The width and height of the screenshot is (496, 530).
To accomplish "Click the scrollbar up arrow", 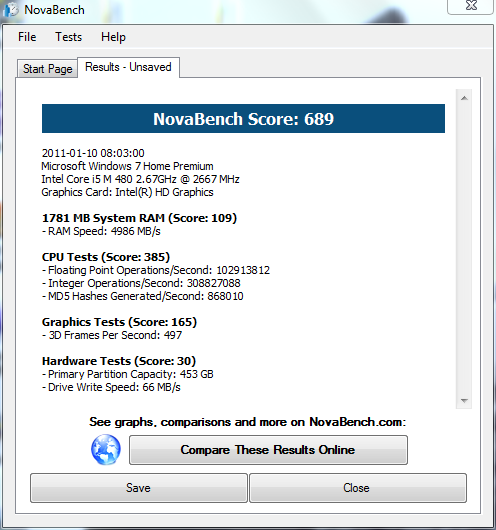I will [x=464, y=98].
